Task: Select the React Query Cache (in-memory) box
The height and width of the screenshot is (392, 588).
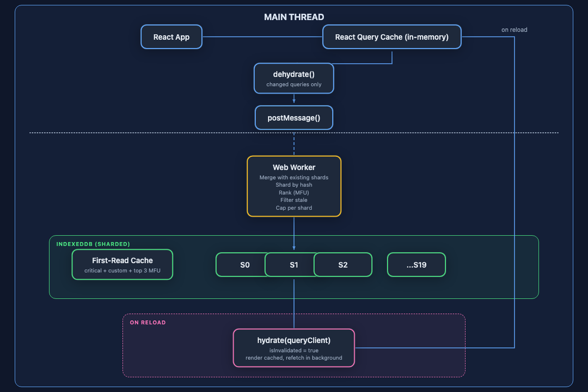Action: [392, 37]
